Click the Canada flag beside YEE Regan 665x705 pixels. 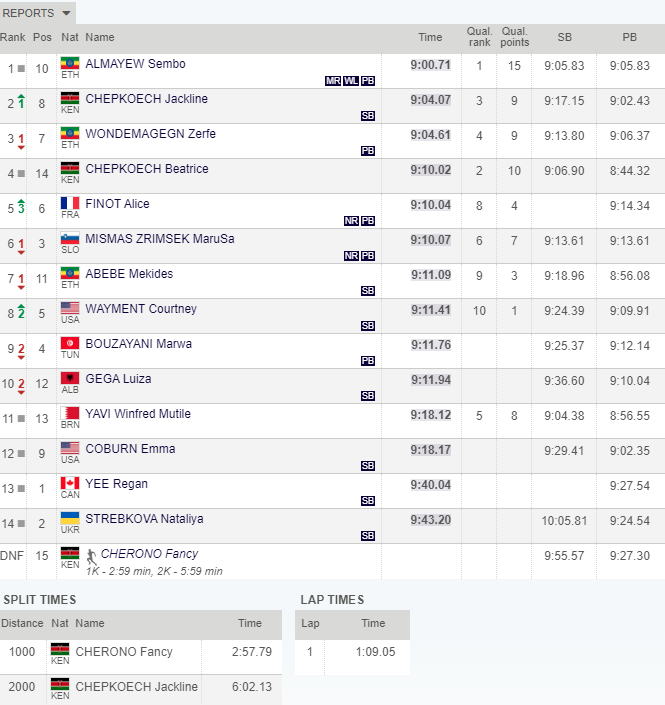coord(70,483)
